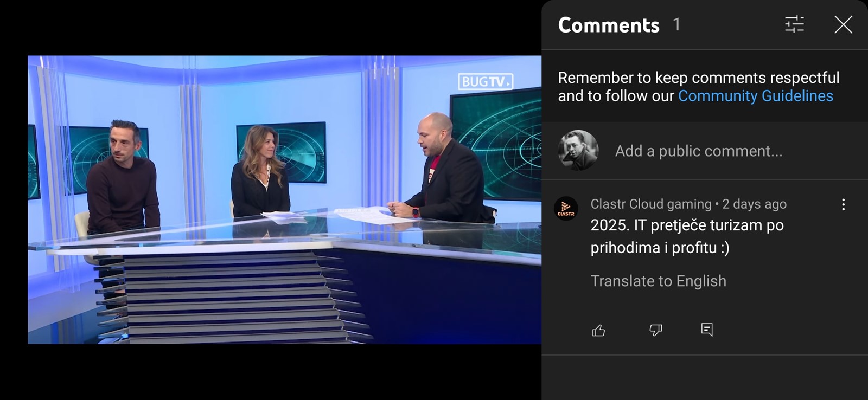Click the Comments panel heading
The height and width of the screenshot is (400, 868).
pyautogui.click(x=609, y=25)
